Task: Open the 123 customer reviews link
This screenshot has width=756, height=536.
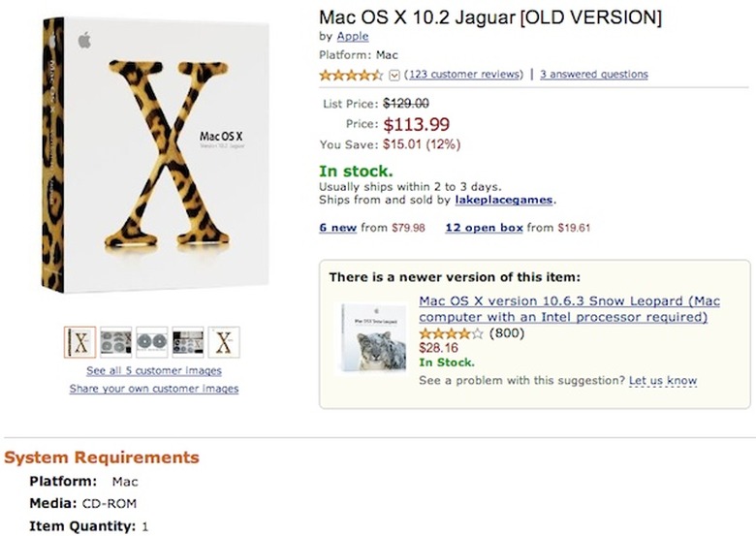Action: point(464,75)
